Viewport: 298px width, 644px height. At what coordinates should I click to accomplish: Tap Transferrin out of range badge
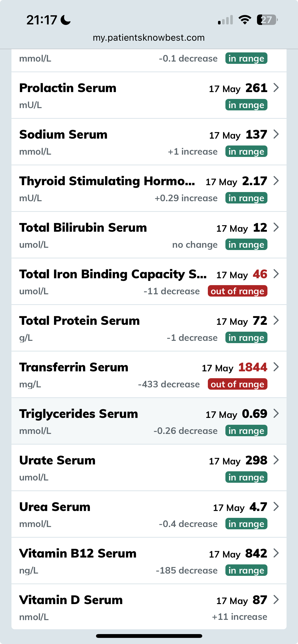[x=237, y=384]
